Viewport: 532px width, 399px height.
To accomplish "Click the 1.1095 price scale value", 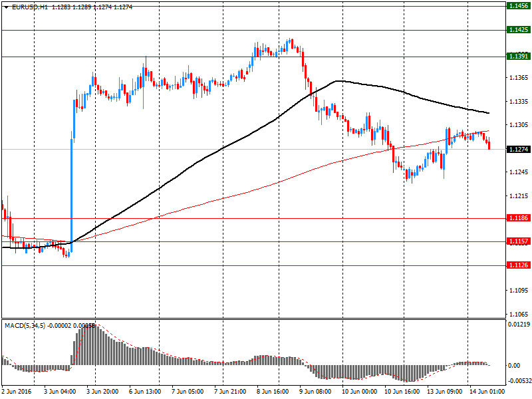I will click(x=519, y=291).
